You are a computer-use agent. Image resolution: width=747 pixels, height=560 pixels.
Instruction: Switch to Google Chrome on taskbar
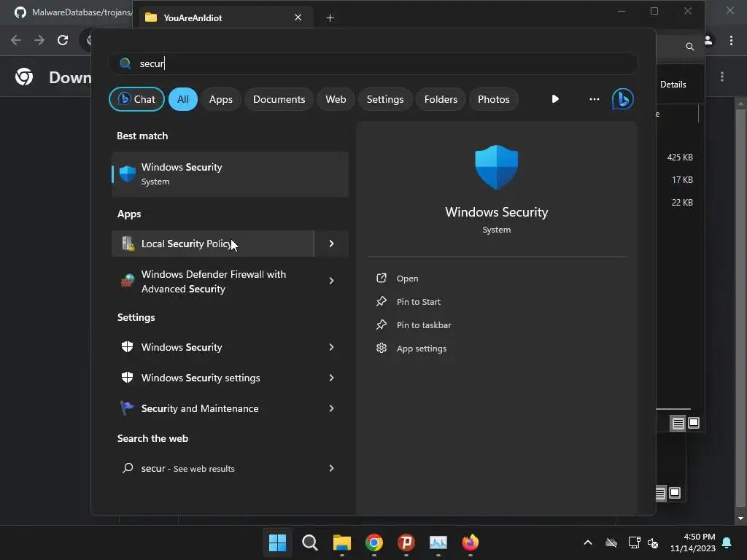(x=374, y=542)
